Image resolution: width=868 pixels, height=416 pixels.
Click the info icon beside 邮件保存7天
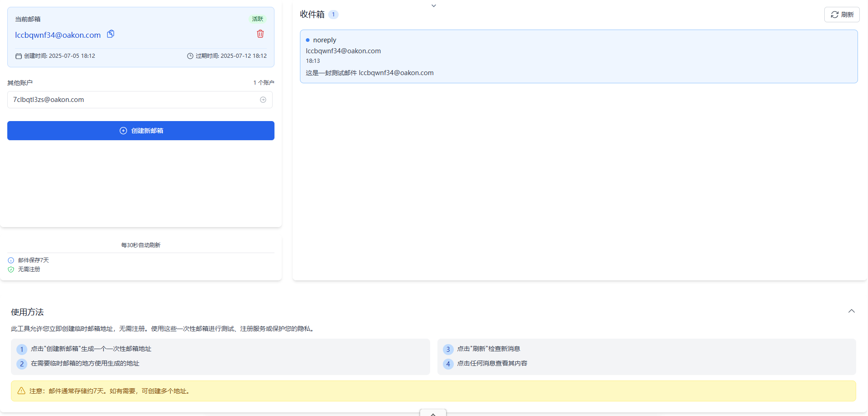10,260
